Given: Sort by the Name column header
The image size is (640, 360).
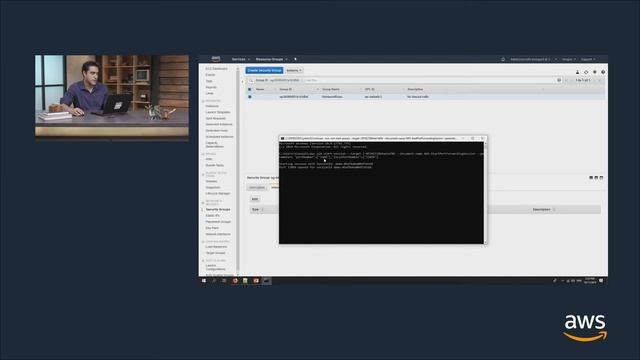Looking at the screenshot, I should (260, 89).
